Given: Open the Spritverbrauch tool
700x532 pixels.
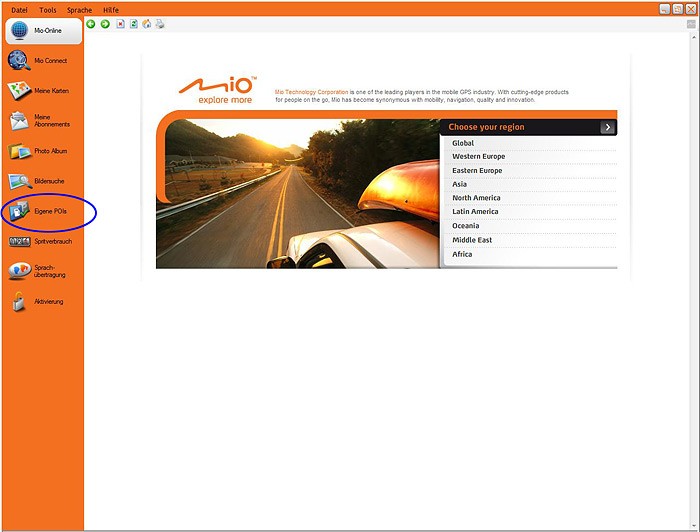Looking at the screenshot, I should (42, 241).
